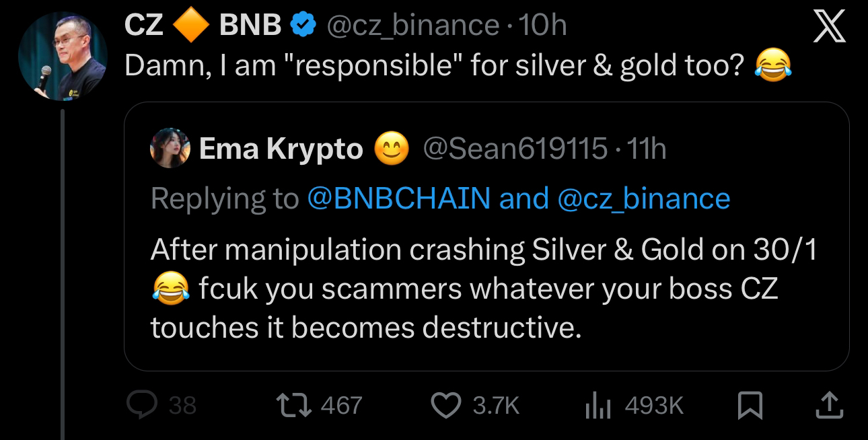Click the blue verified badge

pyautogui.click(x=303, y=26)
